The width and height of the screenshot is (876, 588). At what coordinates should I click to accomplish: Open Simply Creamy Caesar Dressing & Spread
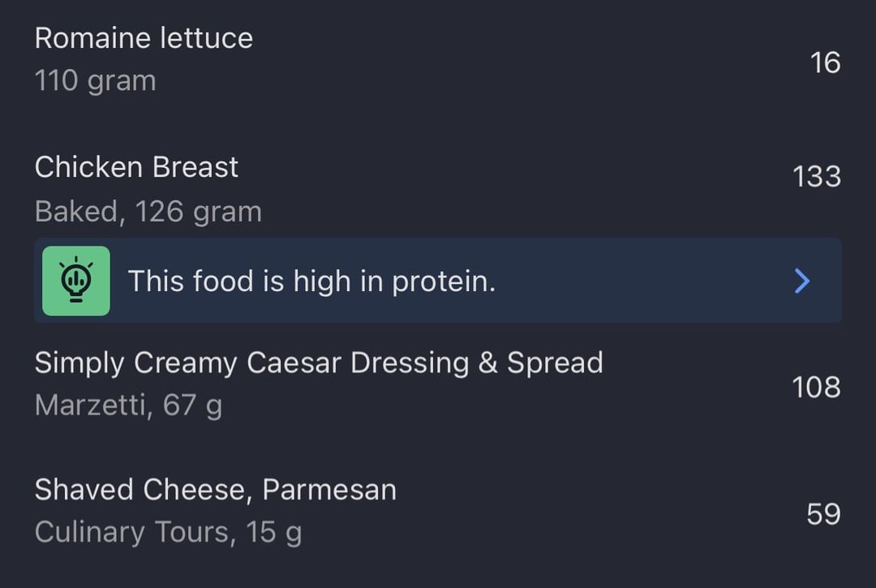(319, 363)
